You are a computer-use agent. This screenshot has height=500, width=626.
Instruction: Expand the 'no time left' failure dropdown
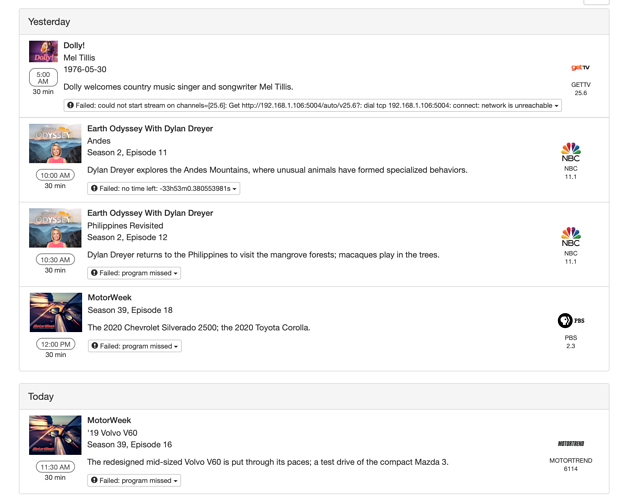(x=163, y=188)
